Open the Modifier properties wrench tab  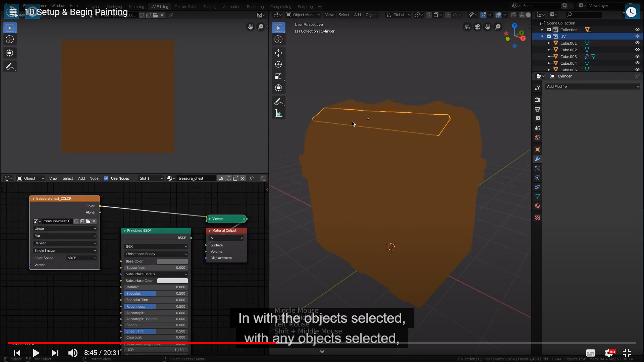[537, 159]
